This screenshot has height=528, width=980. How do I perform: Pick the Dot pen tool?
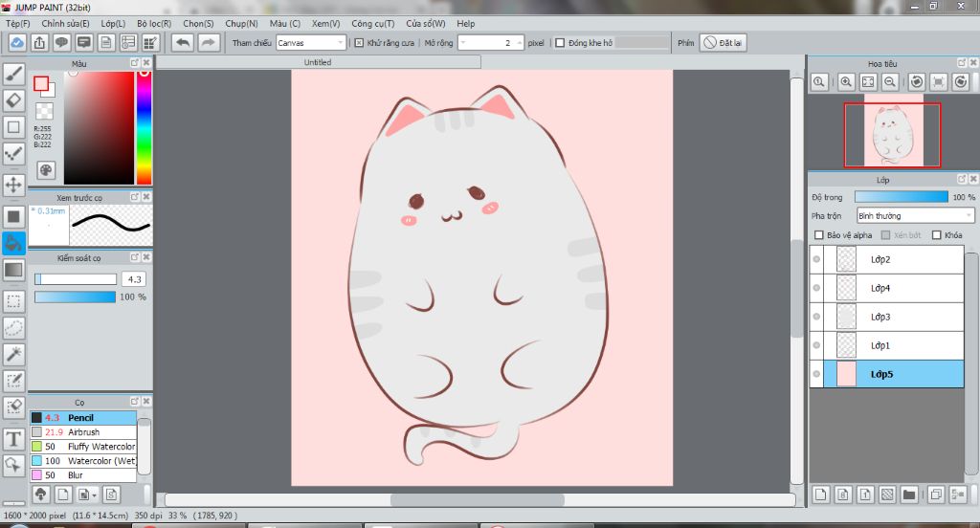click(x=13, y=153)
